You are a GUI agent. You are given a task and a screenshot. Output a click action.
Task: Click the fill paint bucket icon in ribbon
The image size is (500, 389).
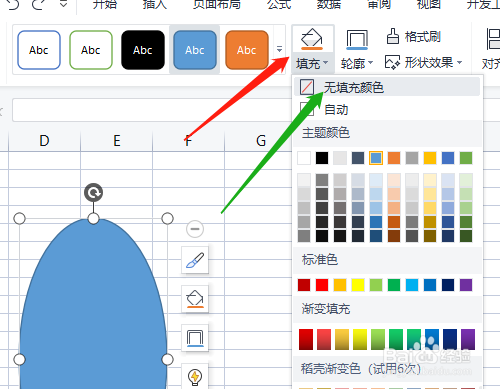click(312, 39)
